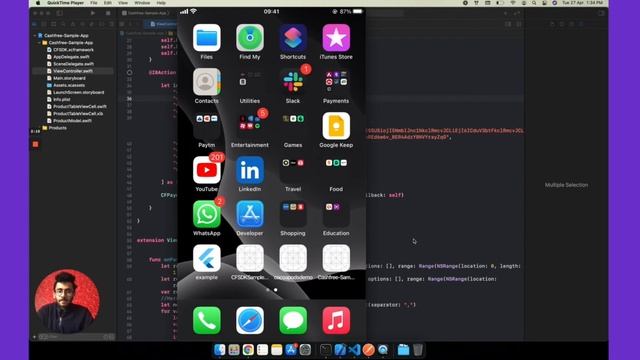Open the Education folder

pyautogui.click(x=336, y=214)
